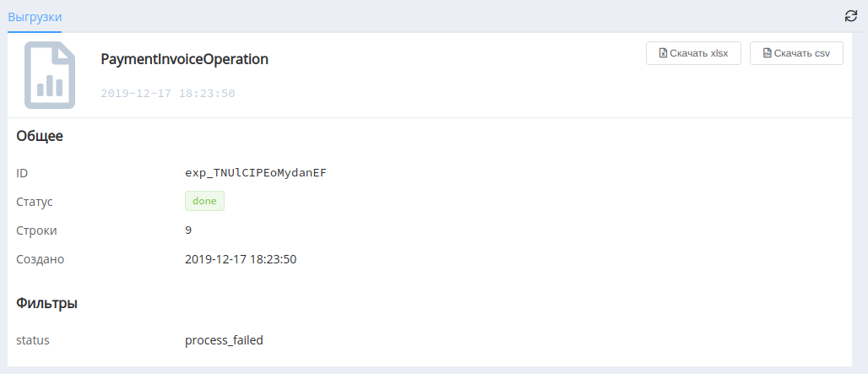Download export via Скачать csv button
868x374 pixels.
[x=796, y=54]
